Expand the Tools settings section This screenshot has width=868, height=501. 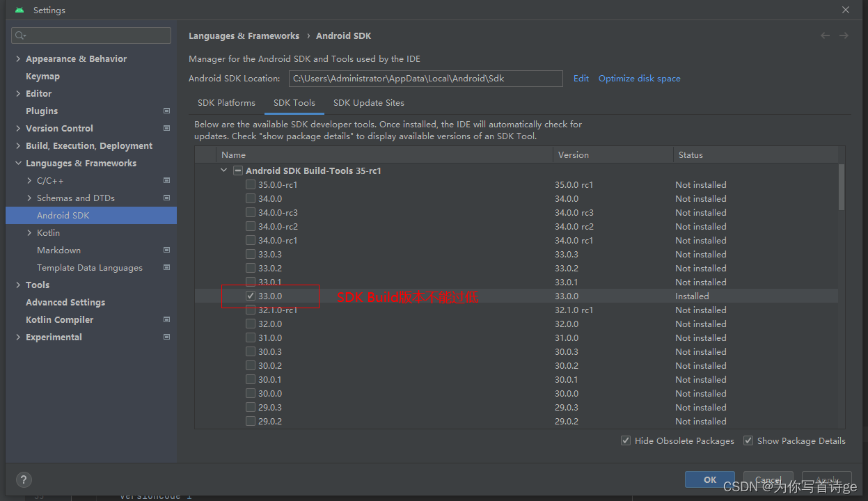(18, 285)
